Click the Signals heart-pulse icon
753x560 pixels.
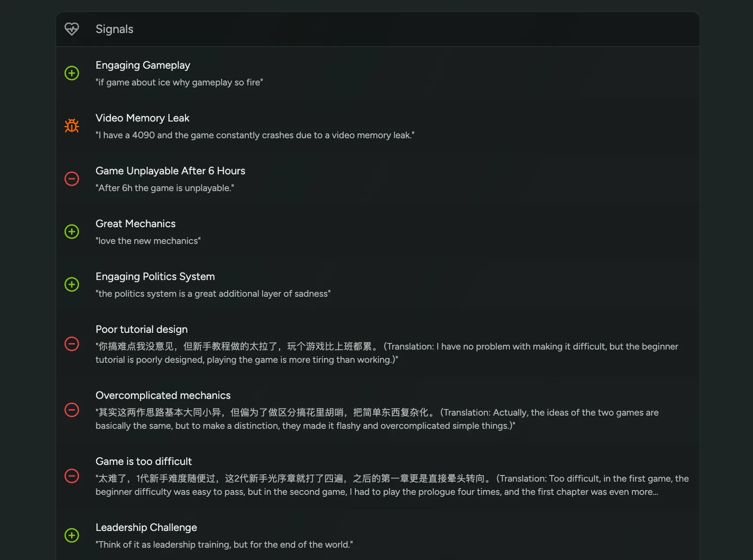pos(72,29)
